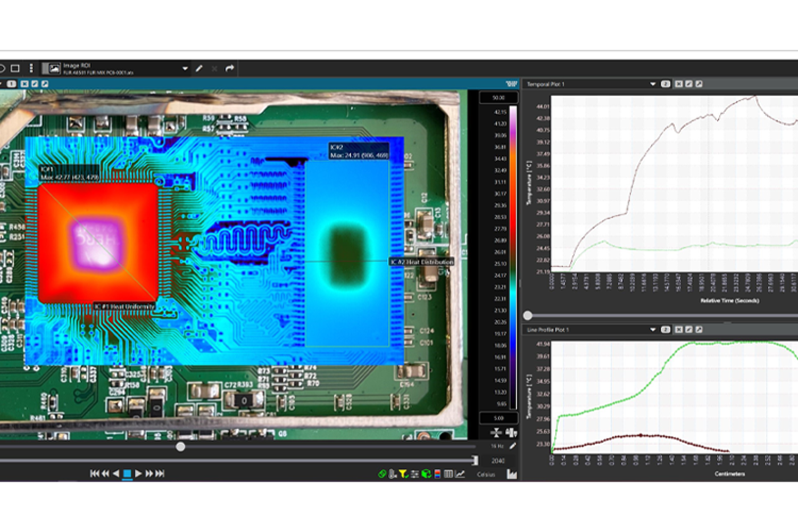The height and width of the screenshot is (532, 798).
Task: Click the upper scale limit field showing 50.00
Action: click(x=498, y=98)
